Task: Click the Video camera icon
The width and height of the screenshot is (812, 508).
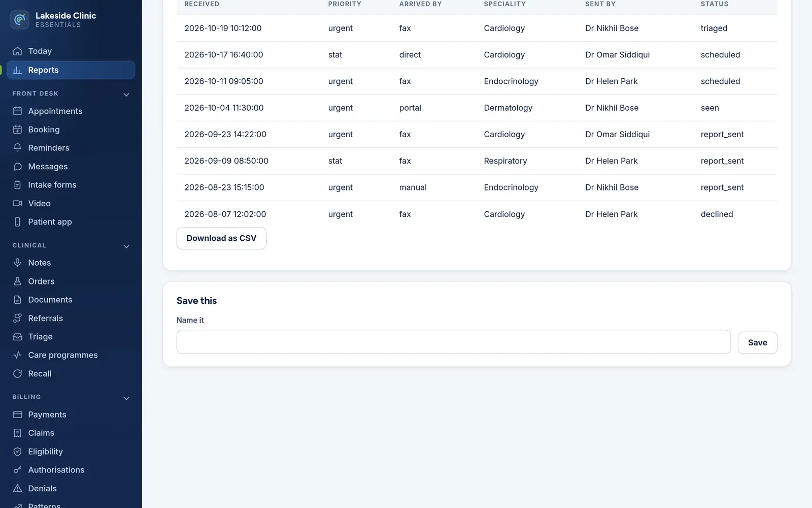Action: click(x=17, y=203)
